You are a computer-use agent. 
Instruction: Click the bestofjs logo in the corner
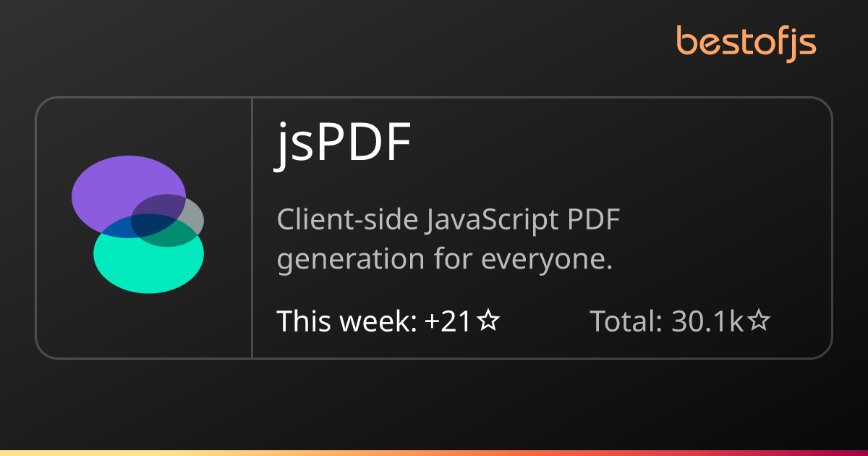click(x=746, y=43)
